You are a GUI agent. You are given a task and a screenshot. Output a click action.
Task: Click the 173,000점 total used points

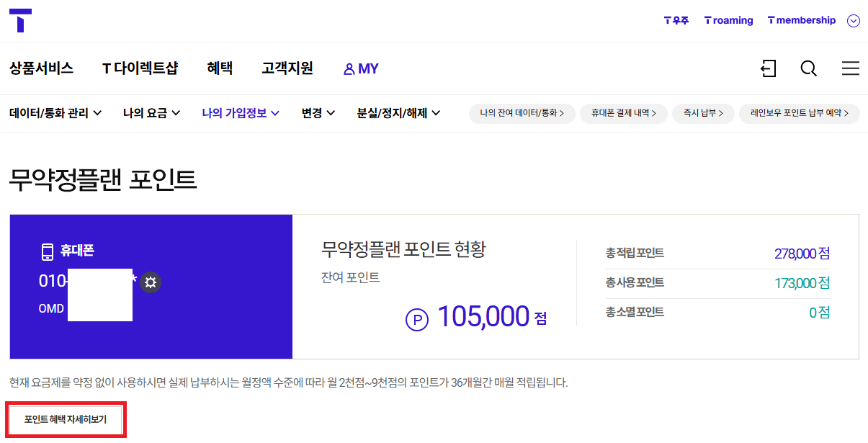pyautogui.click(x=802, y=283)
